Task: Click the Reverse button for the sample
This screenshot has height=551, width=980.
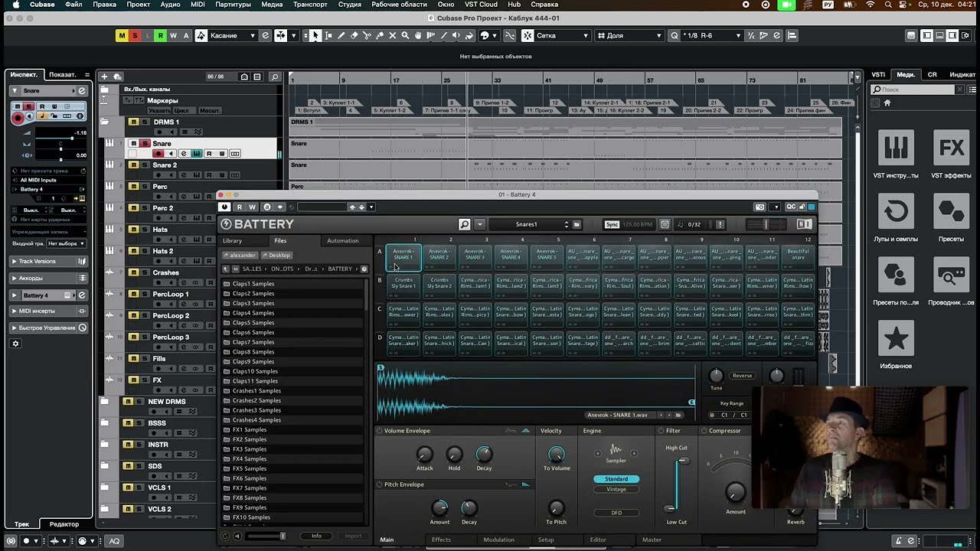Action: click(x=742, y=376)
